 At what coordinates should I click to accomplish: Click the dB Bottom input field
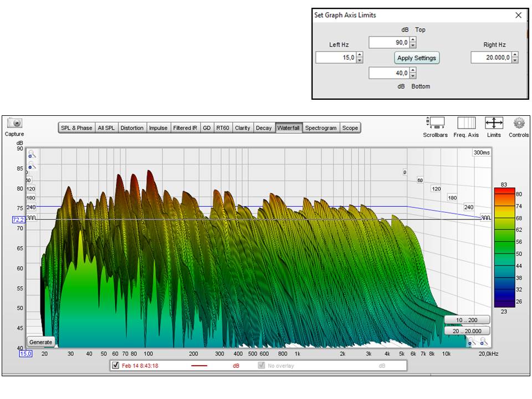pos(388,73)
